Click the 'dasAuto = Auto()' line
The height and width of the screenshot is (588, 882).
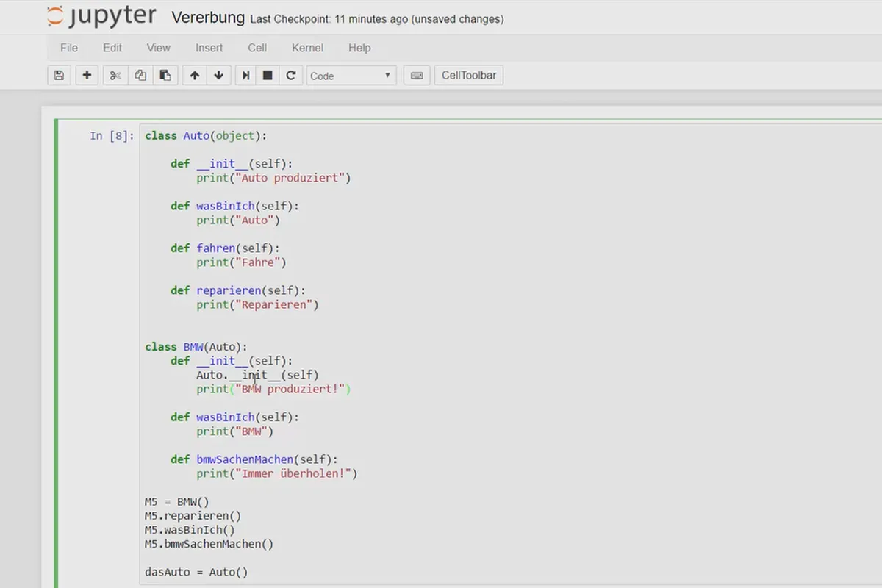(196, 572)
